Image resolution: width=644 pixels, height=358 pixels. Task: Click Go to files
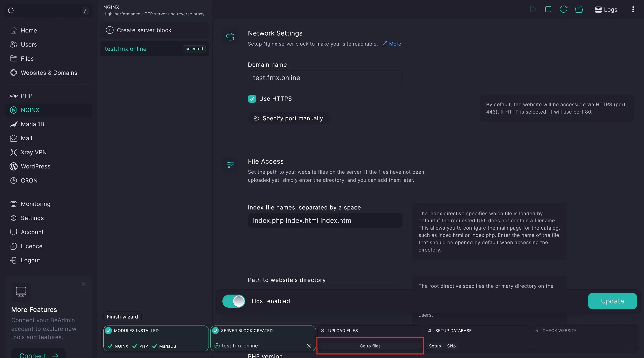point(370,346)
